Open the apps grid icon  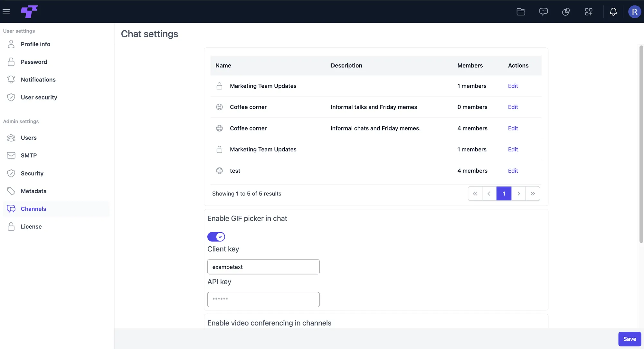[x=589, y=12]
